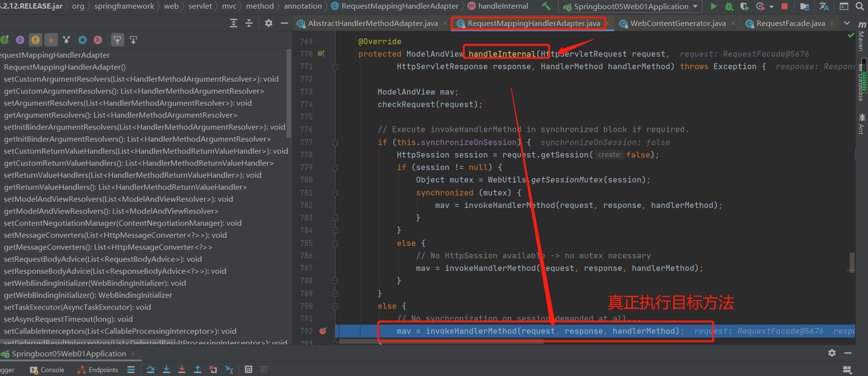Click the annotation breadcrumb segment
Screen dimensions: 868x376
[x=303, y=6]
